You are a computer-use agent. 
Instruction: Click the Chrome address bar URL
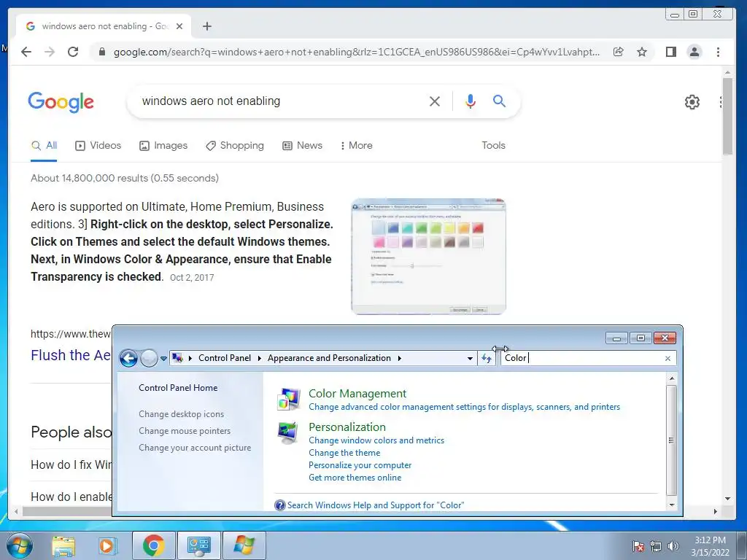click(356, 52)
